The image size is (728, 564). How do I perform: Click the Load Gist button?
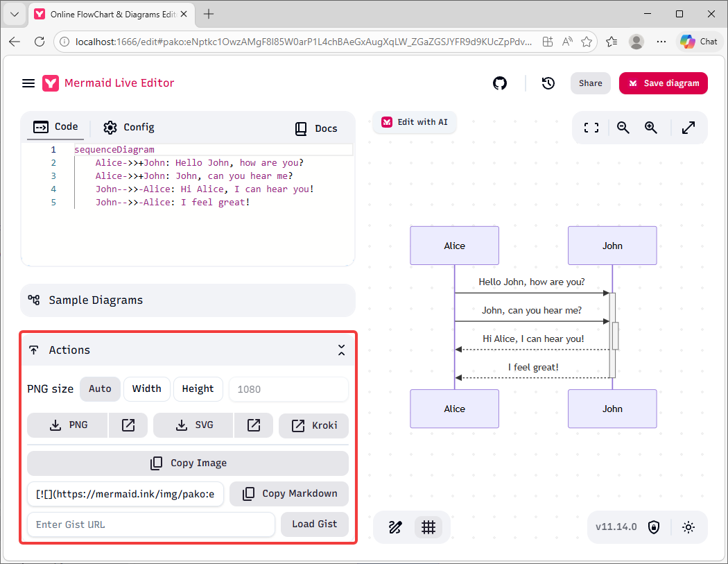[x=315, y=524]
